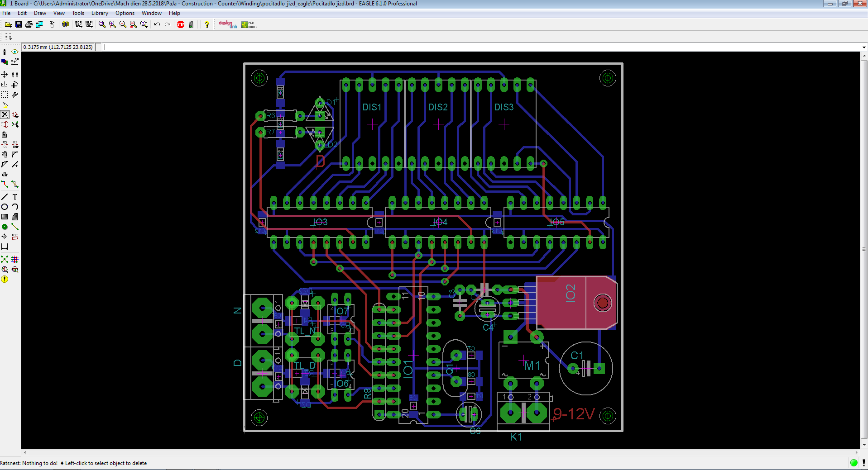The width and height of the screenshot is (868, 470).
Task: Select the Route track tool
Action: 5,184
